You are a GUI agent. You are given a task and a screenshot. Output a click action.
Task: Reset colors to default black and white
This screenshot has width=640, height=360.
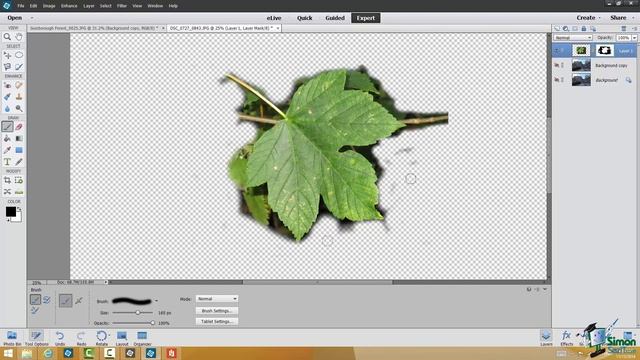pos(8,220)
